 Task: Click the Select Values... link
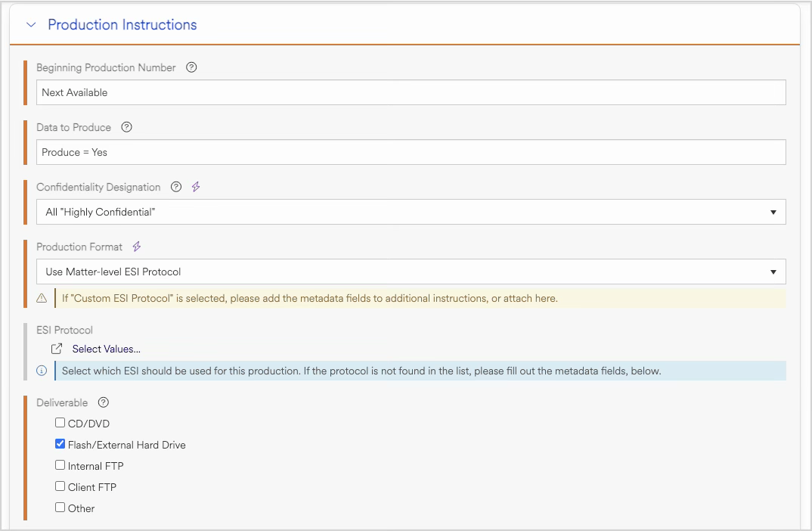pyautogui.click(x=106, y=349)
